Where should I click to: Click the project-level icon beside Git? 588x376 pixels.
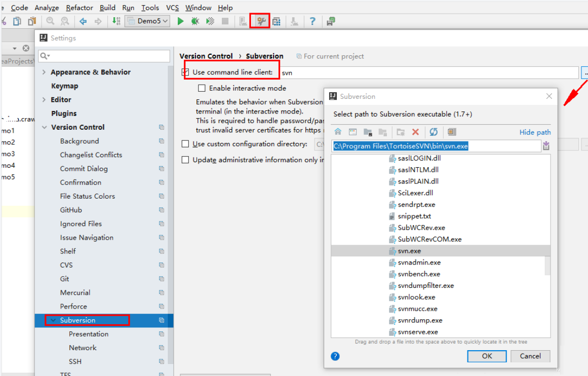click(162, 279)
